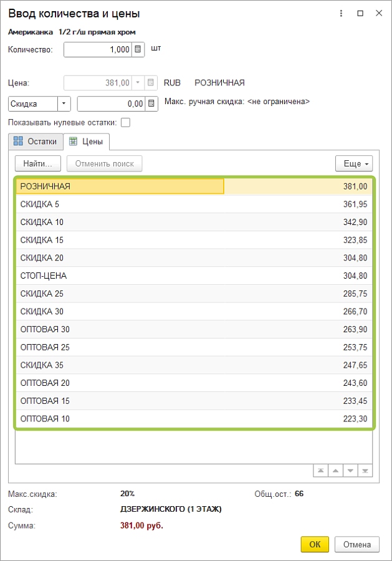Click into the Количество input field

click(x=98, y=49)
